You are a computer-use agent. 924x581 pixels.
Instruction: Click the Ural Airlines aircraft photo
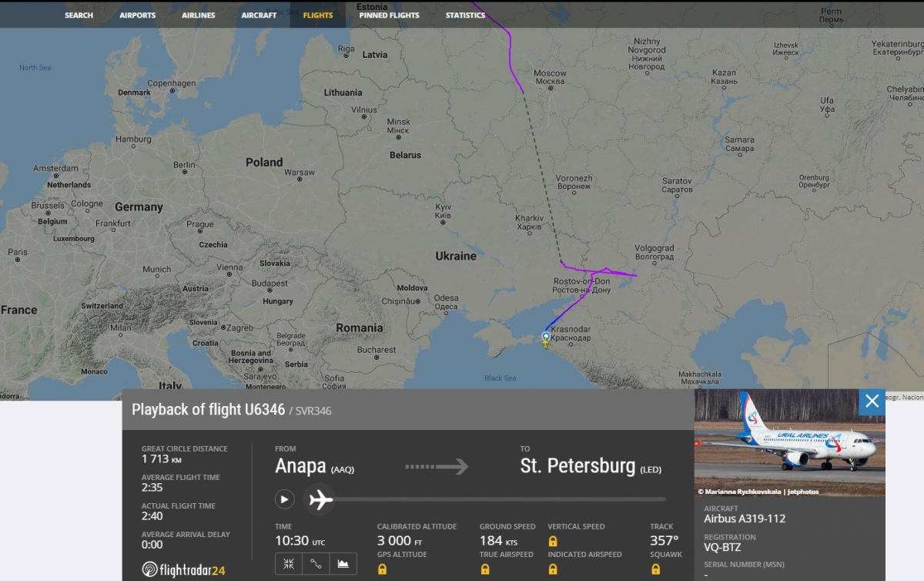[789, 443]
